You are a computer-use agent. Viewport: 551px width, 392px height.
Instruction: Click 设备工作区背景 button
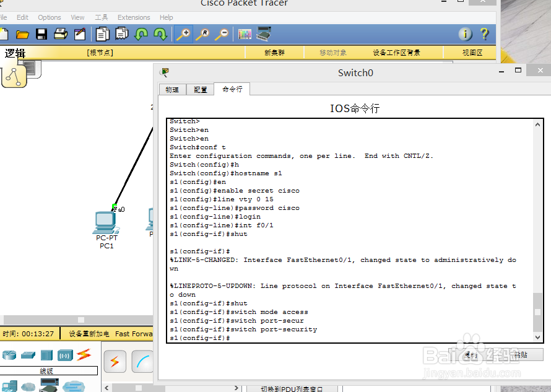pyautogui.click(x=396, y=53)
